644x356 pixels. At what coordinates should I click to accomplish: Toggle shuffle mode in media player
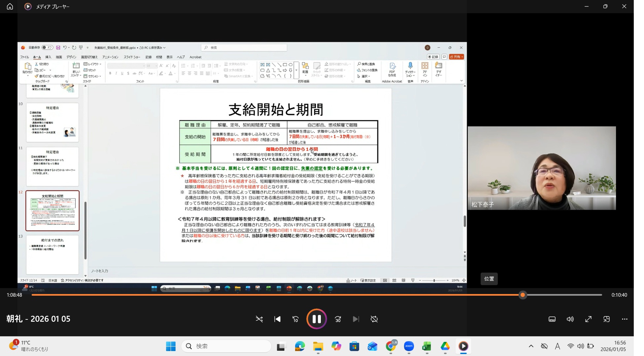click(x=259, y=319)
